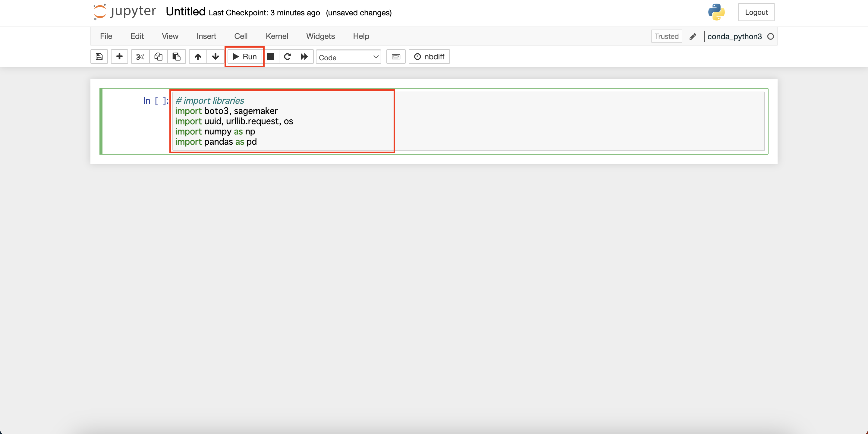Move selected cell up with arrow icon
This screenshot has width=868, height=434.
pyautogui.click(x=197, y=57)
